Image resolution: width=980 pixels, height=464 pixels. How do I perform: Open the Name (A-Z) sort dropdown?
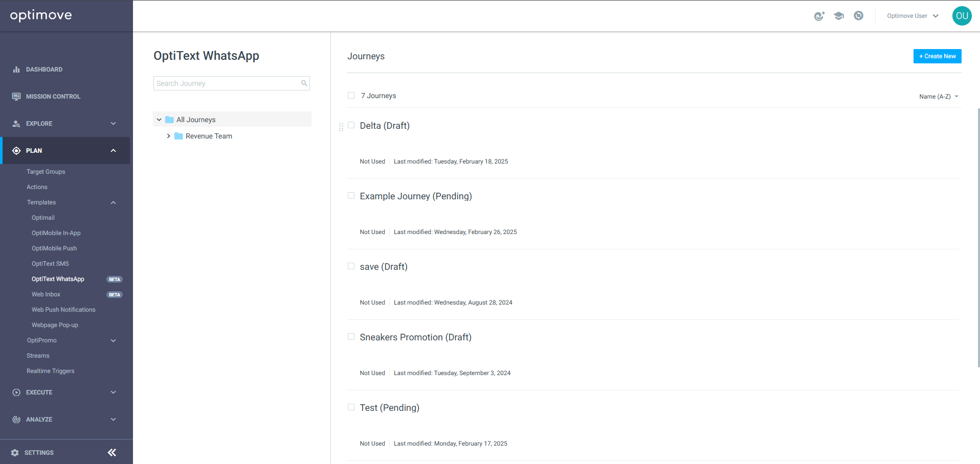point(939,97)
